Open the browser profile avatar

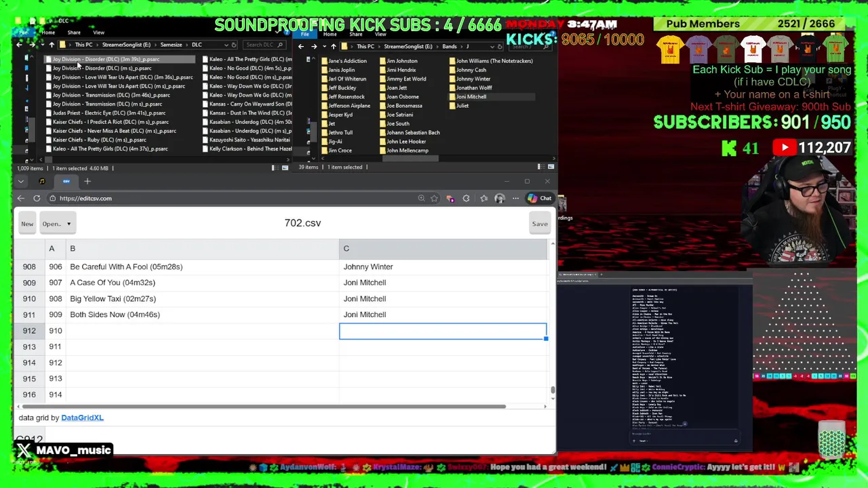coord(500,199)
